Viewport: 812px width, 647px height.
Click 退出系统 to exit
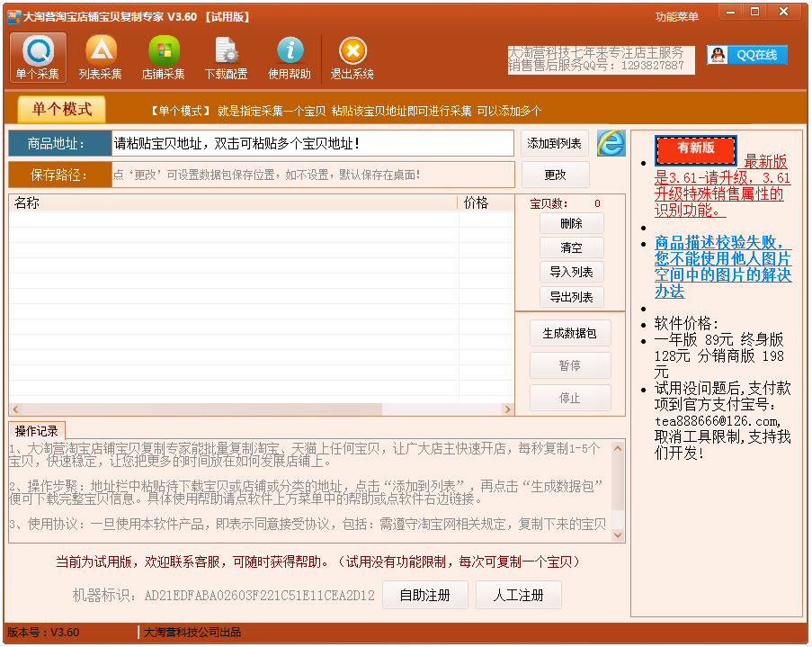tap(352, 58)
